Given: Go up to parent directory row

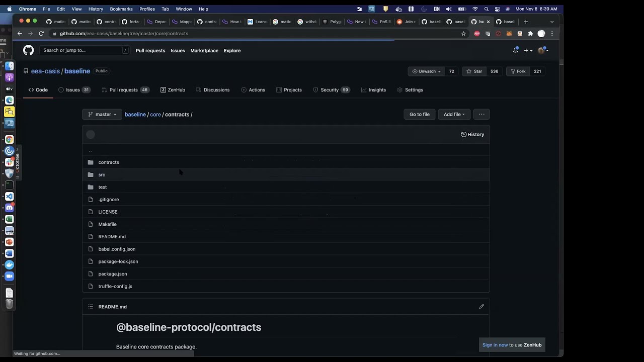Looking at the screenshot, I should 286,150.
